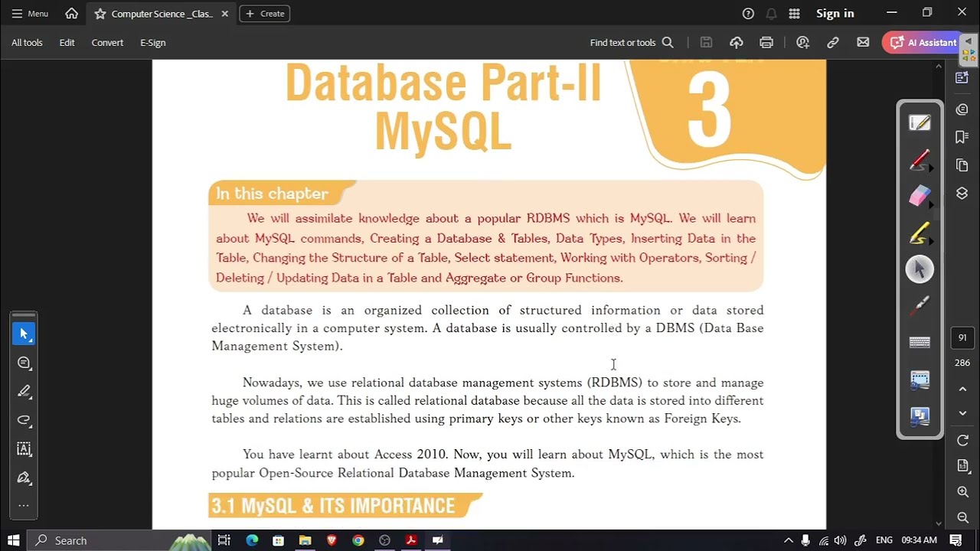Open the Bookmarks panel
Image resolution: width=980 pixels, height=551 pixels.
tap(962, 137)
